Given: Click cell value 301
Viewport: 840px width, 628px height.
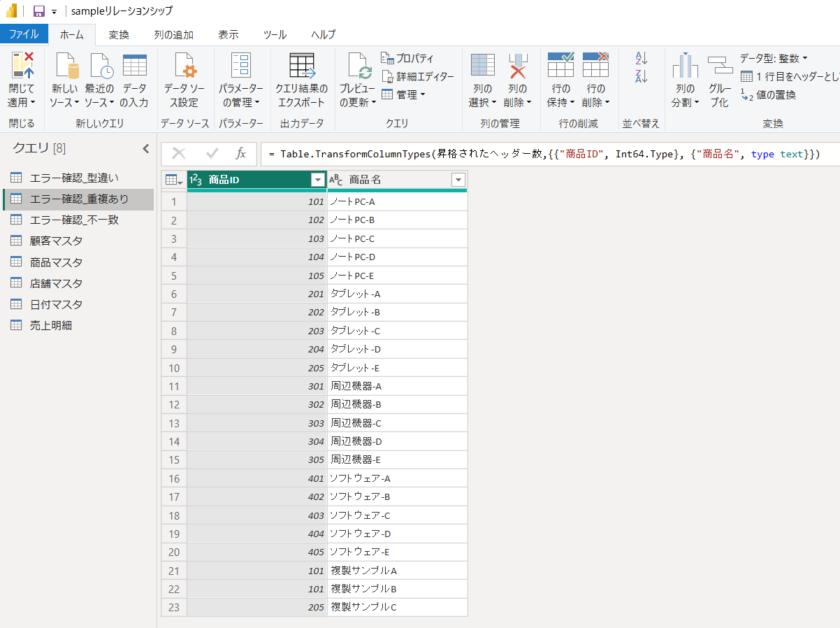Looking at the screenshot, I should click(x=256, y=386).
